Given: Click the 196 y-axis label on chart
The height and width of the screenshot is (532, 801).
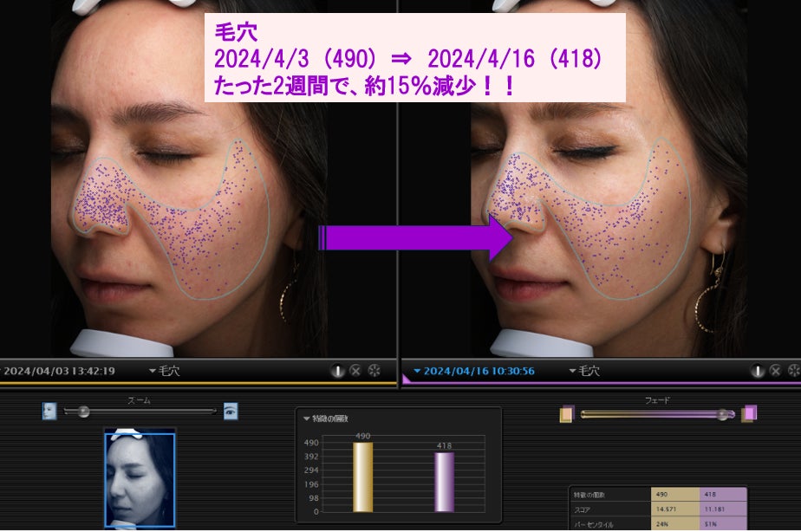Looking at the screenshot, I should (311, 484).
